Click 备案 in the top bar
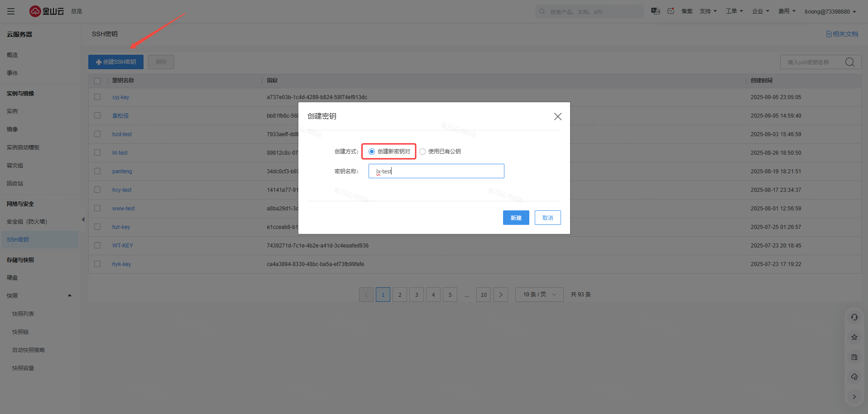The height and width of the screenshot is (414, 868). tap(687, 11)
